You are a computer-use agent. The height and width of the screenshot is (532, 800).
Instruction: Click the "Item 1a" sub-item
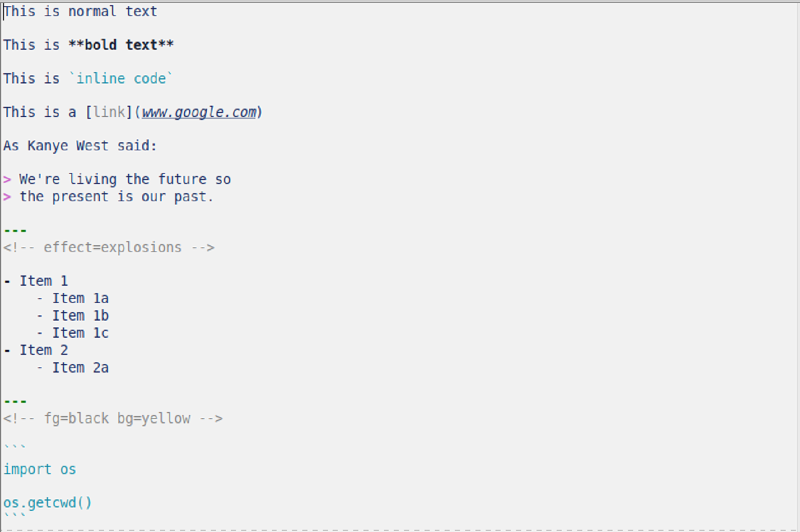click(80, 298)
